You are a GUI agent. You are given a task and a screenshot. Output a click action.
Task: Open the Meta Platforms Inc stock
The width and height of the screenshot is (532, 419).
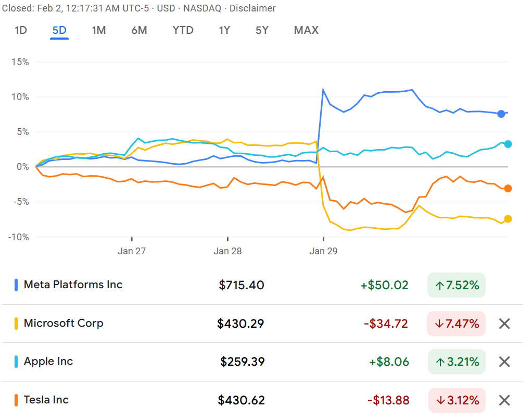[73, 285]
